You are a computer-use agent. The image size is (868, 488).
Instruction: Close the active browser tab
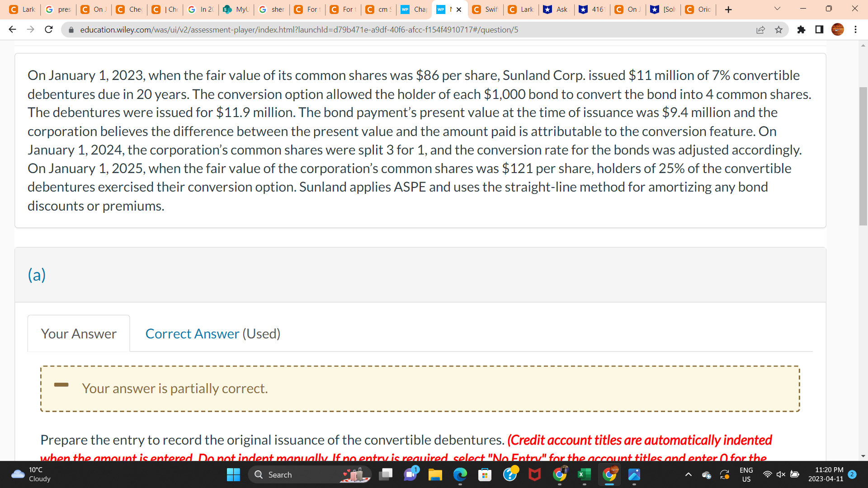[459, 9]
